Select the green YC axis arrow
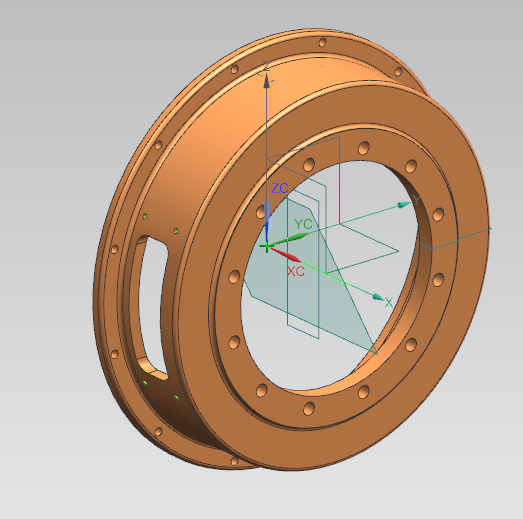523x519 pixels. tap(290, 240)
